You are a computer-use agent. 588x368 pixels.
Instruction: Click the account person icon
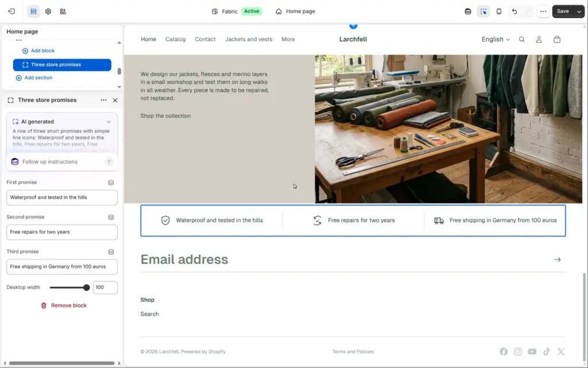539,40
